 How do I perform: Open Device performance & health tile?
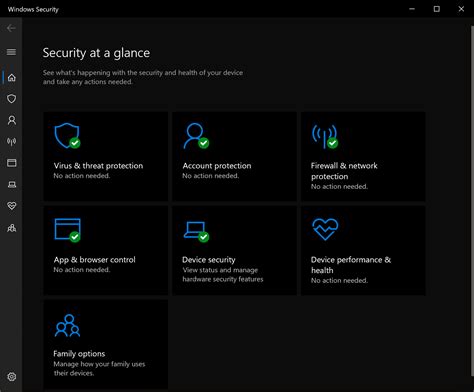click(363, 250)
